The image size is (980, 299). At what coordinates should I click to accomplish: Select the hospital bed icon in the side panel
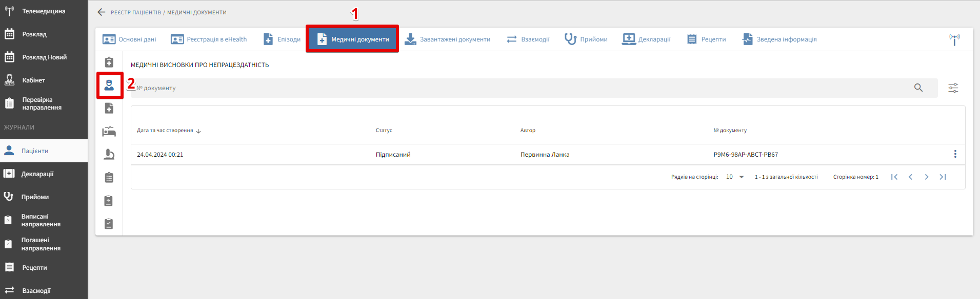tap(109, 132)
